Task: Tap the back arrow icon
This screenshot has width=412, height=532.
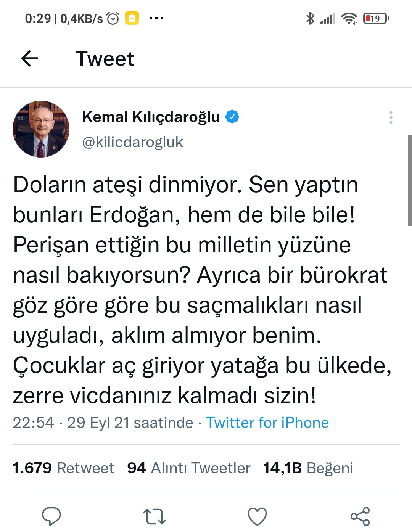Action: pyautogui.click(x=29, y=59)
